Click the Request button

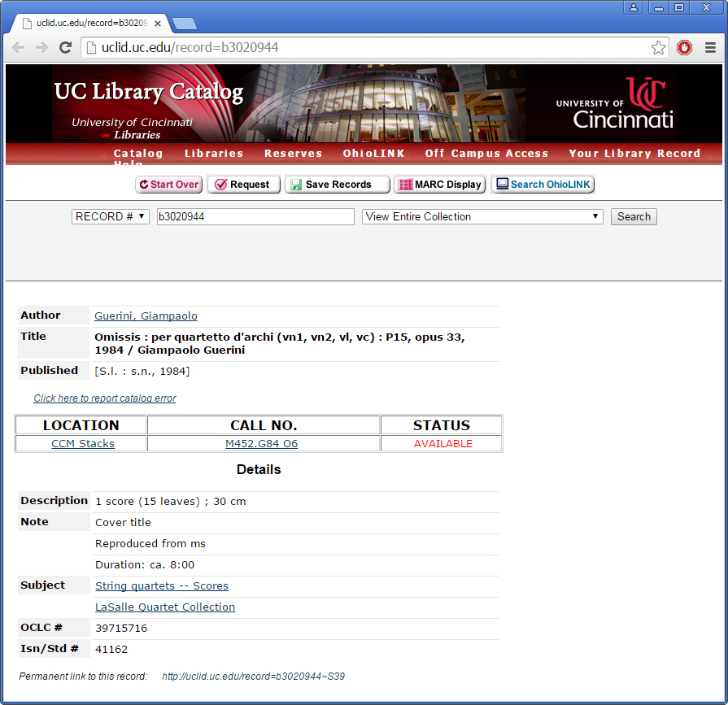pyautogui.click(x=244, y=185)
